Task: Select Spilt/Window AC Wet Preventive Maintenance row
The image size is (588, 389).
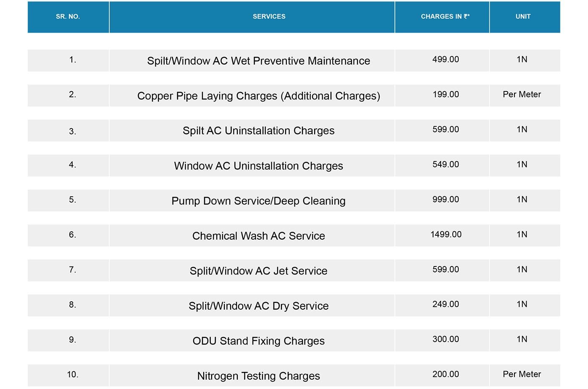Action: click(258, 61)
